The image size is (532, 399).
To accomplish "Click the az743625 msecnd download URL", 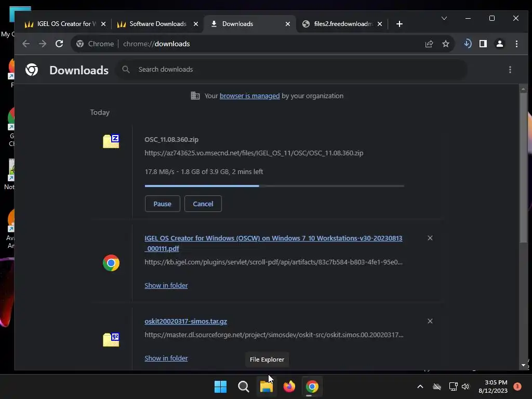I will click(254, 153).
